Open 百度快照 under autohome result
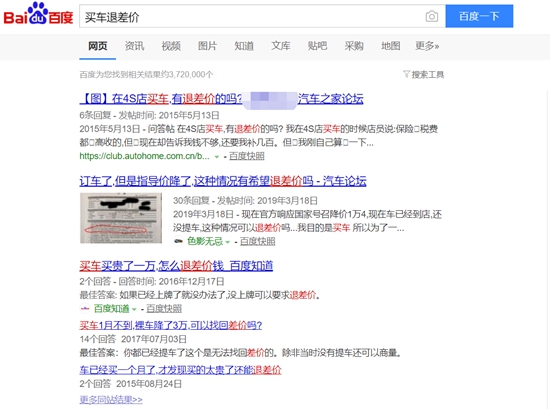Viewport: 550px width, 409px height. 247,156
